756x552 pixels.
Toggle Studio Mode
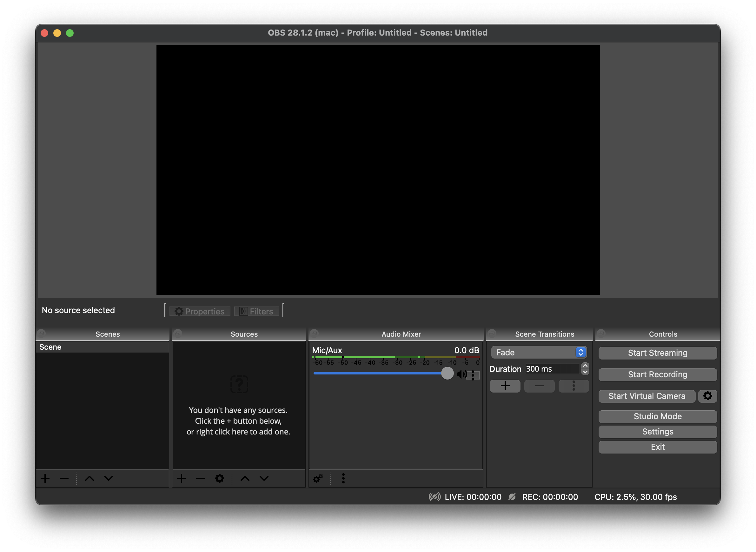point(657,416)
